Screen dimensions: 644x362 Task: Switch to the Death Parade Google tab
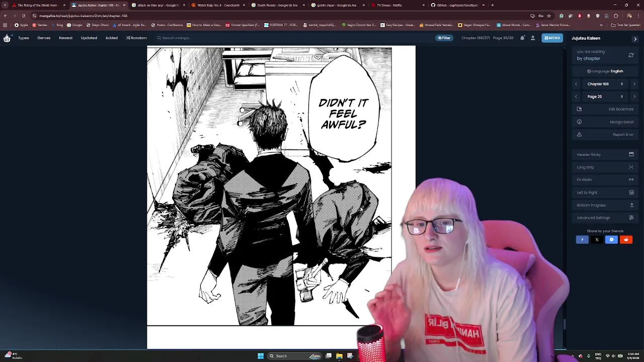tap(278, 5)
